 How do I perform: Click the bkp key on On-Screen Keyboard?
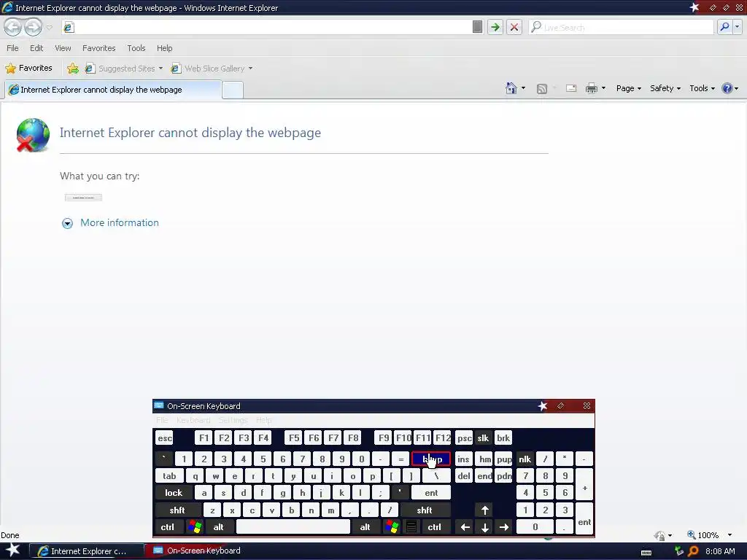430,459
